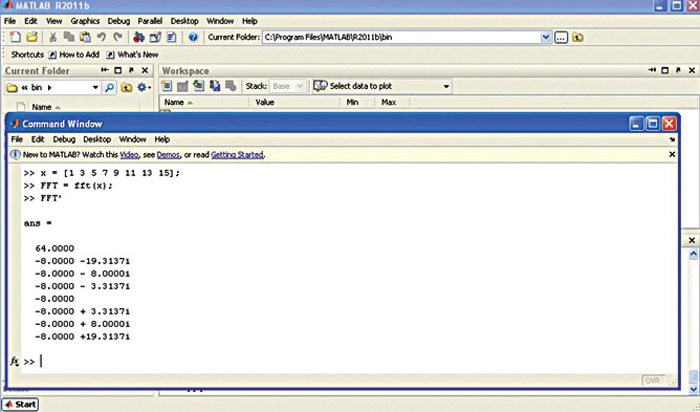Click the search icon in Current Folder panel
The height and width of the screenshot is (412, 700).
pyautogui.click(x=108, y=88)
